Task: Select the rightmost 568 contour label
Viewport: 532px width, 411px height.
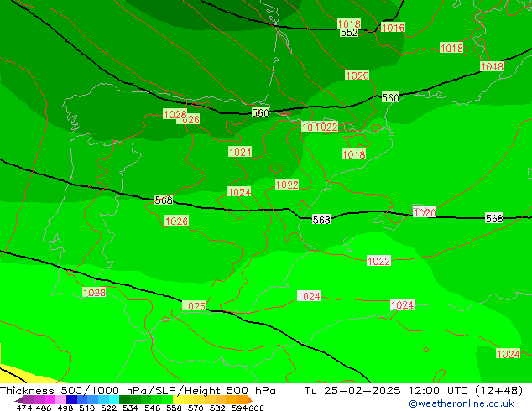Action: (x=494, y=218)
